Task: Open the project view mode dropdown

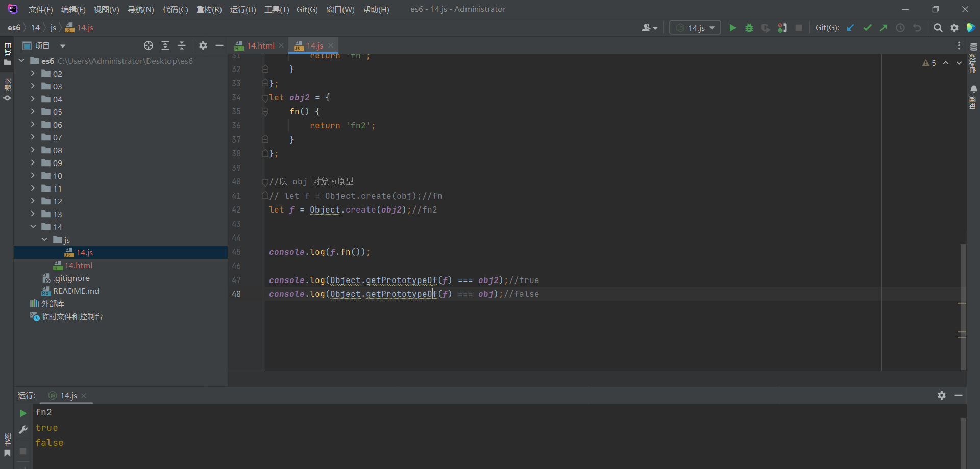Action: click(x=63, y=46)
